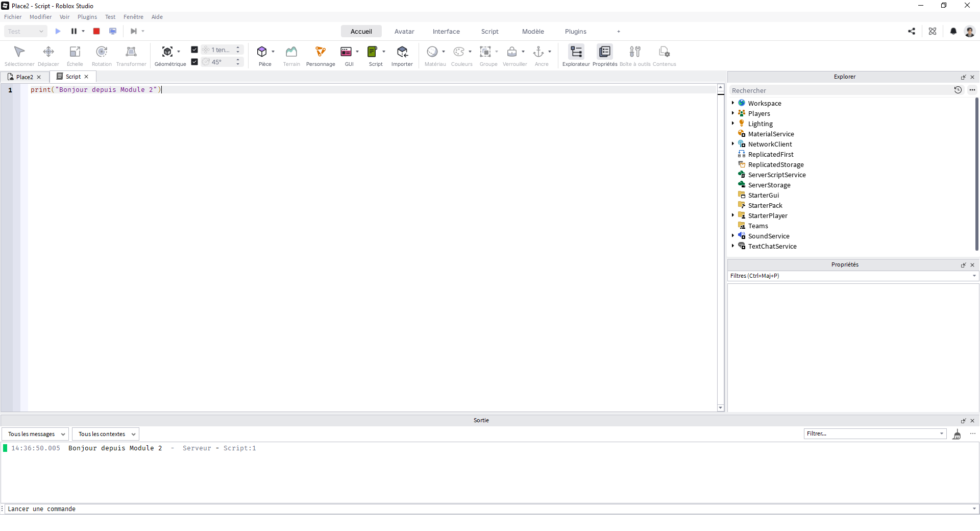Viewport: 980px width, 531px height.
Task: Click the Explorer Rechercher search field
Action: click(840, 90)
